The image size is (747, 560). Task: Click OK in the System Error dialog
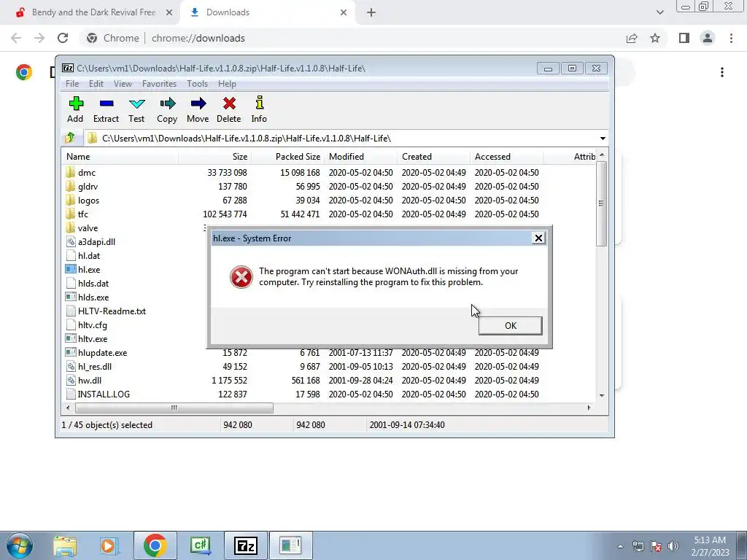510,326
